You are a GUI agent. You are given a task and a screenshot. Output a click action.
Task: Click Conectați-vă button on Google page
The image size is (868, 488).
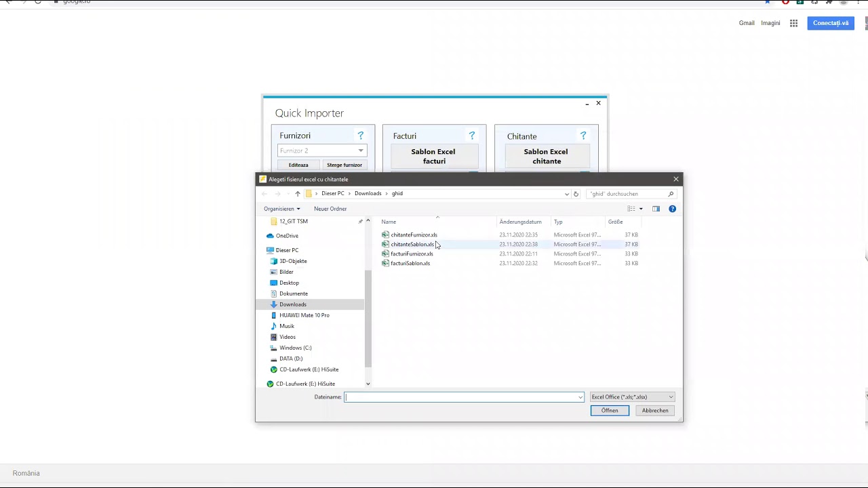831,23
